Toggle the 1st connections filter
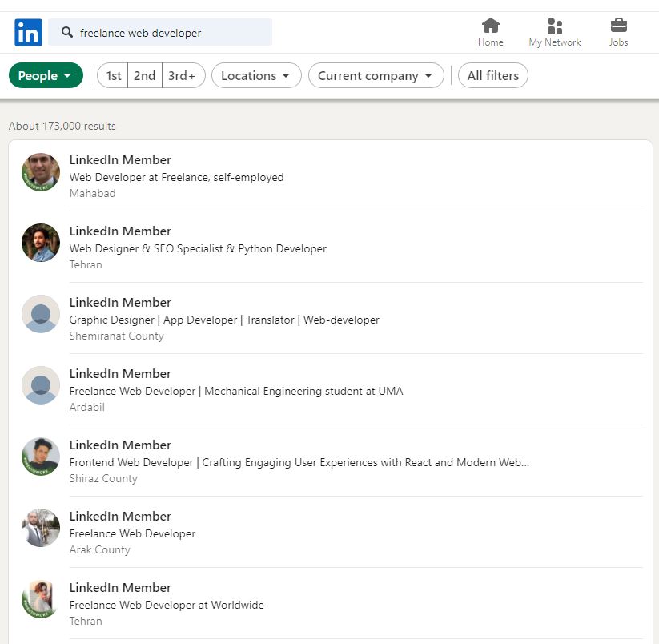Viewport: 659px width, 644px height. tap(113, 75)
